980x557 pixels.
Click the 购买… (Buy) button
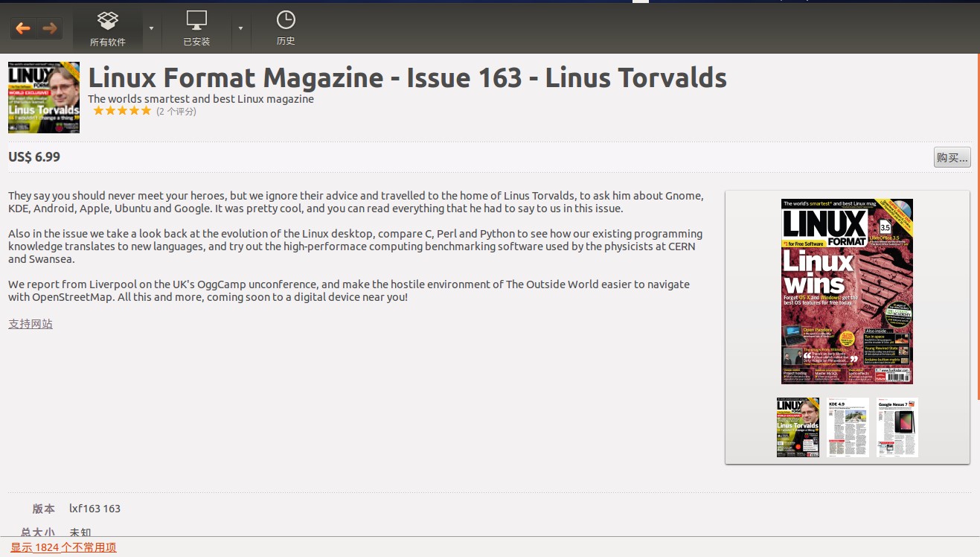pyautogui.click(x=952, y=157)
